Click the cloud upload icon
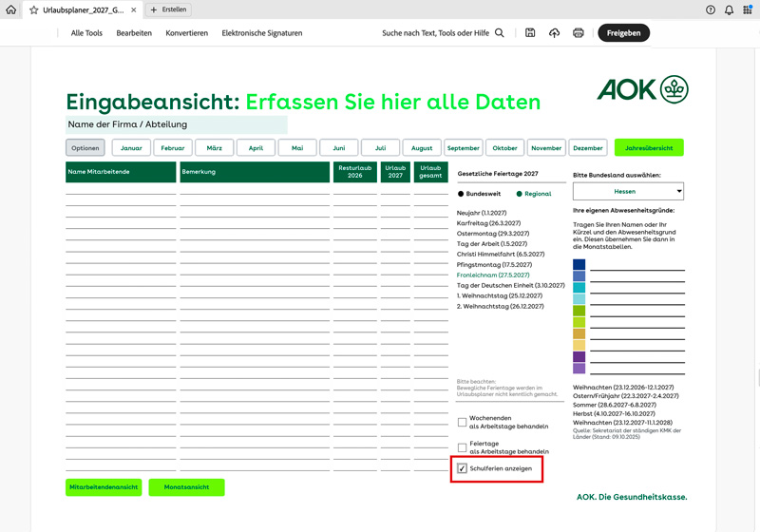This screenshot has height=532, width=760. [554, 33]
